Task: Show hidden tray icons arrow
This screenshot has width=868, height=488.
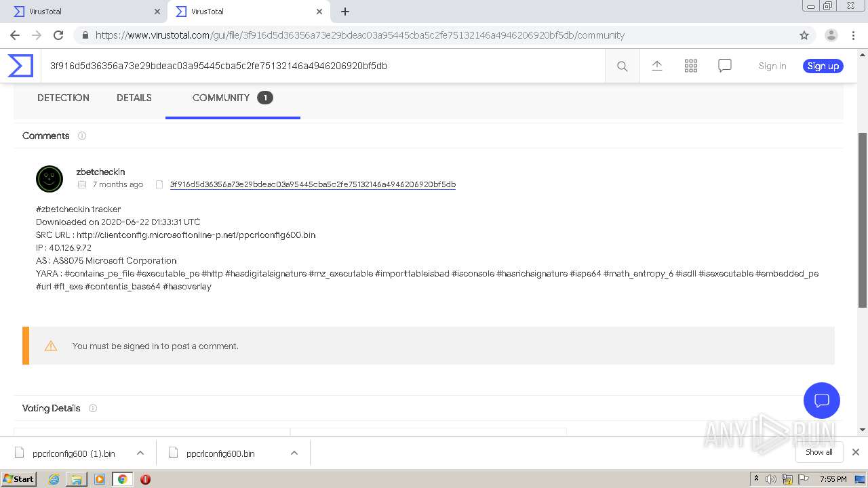Action: (756, 479)
